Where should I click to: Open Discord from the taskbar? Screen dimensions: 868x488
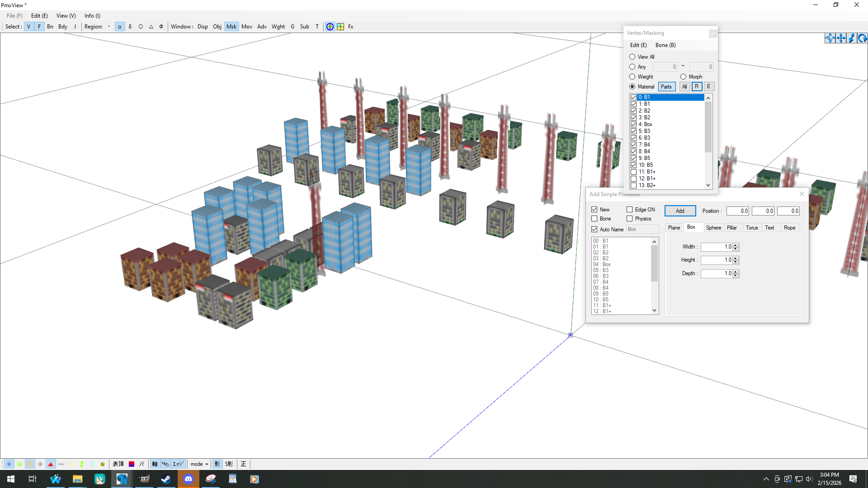pyautogui.click(x=189, y=479)
